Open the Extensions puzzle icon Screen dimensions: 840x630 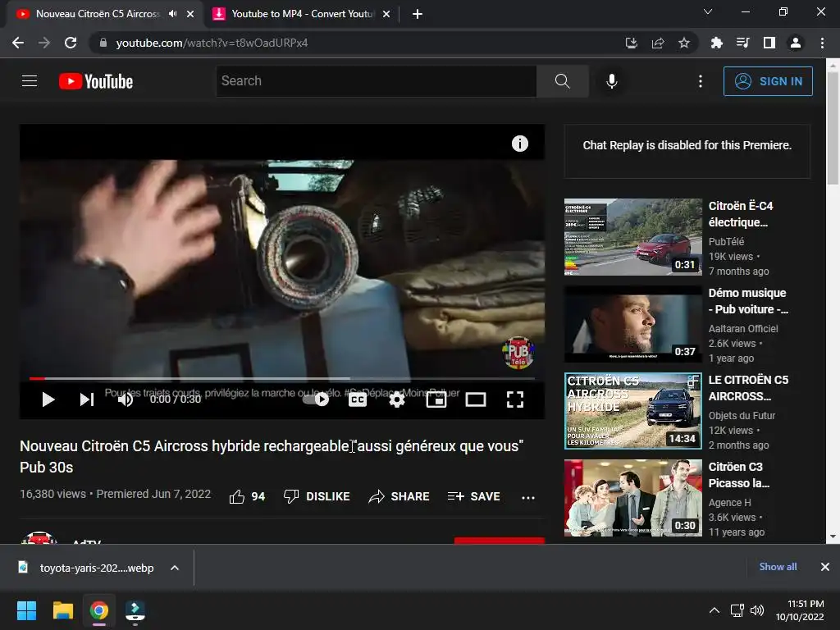click(716, 43)
